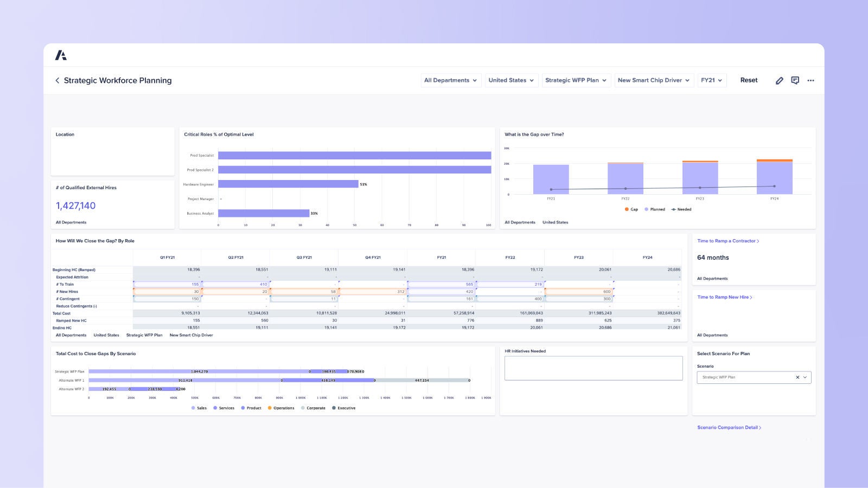
Task: Open more options via the ellipsis icon
Action: [x=811, y=80]
